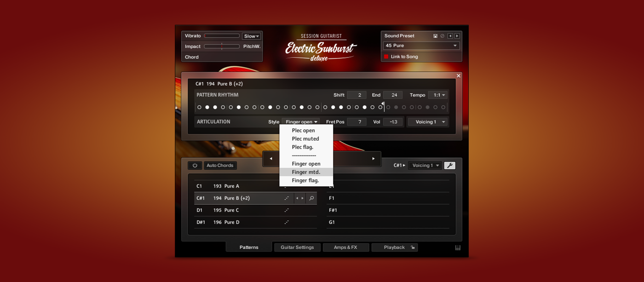Image resolution: width=644 pixels, height=282 pixels.
Task: Click rhythm icon on C#1 Pure B row
Action: point(286,198)
